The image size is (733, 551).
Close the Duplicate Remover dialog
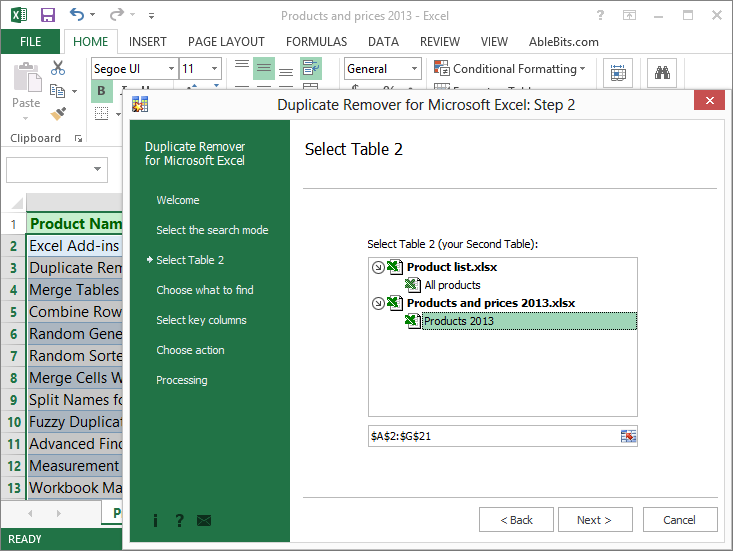coord(709,100)
